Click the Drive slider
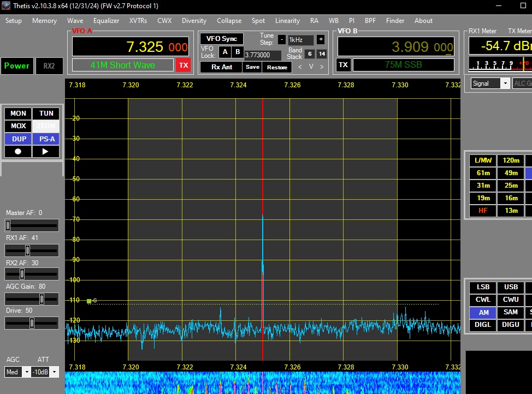 pos(32,323)
